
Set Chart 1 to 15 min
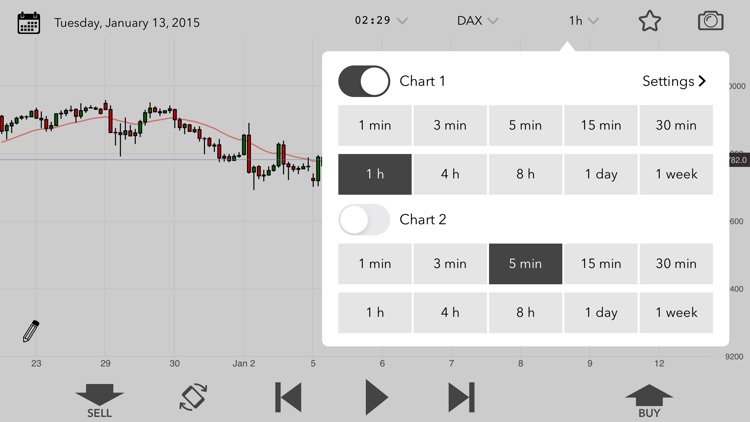coord(601,125)
